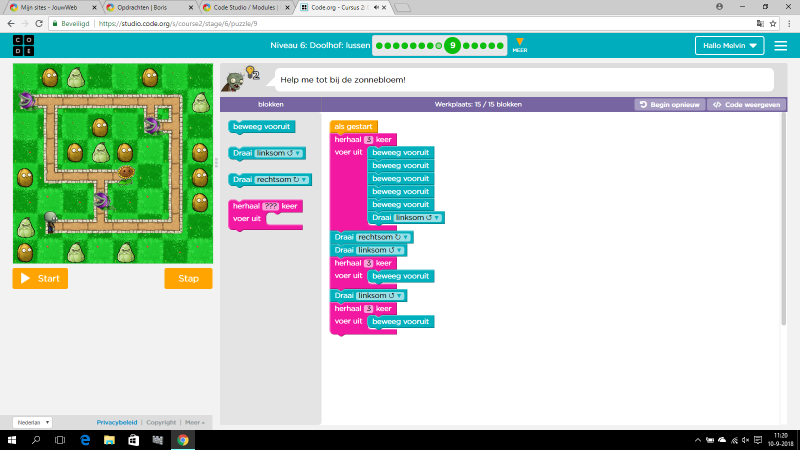The width and height of the screenshot is (800, 450).
Task: Click the MEER arrow next to the progress dots
Action: [519, 45]
